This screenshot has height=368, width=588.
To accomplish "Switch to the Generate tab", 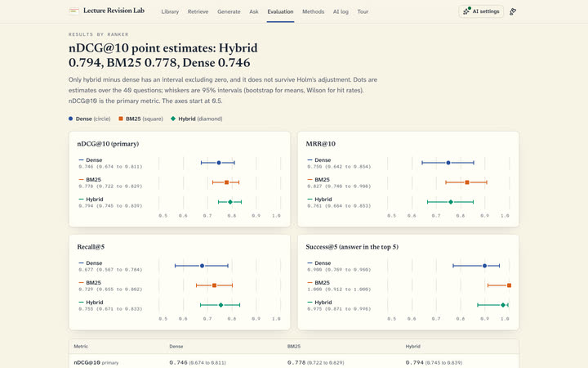I will (x=229, y=11).
